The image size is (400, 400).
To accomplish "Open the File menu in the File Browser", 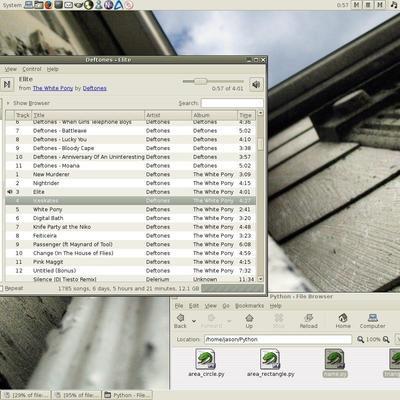I will click(179, 306).
